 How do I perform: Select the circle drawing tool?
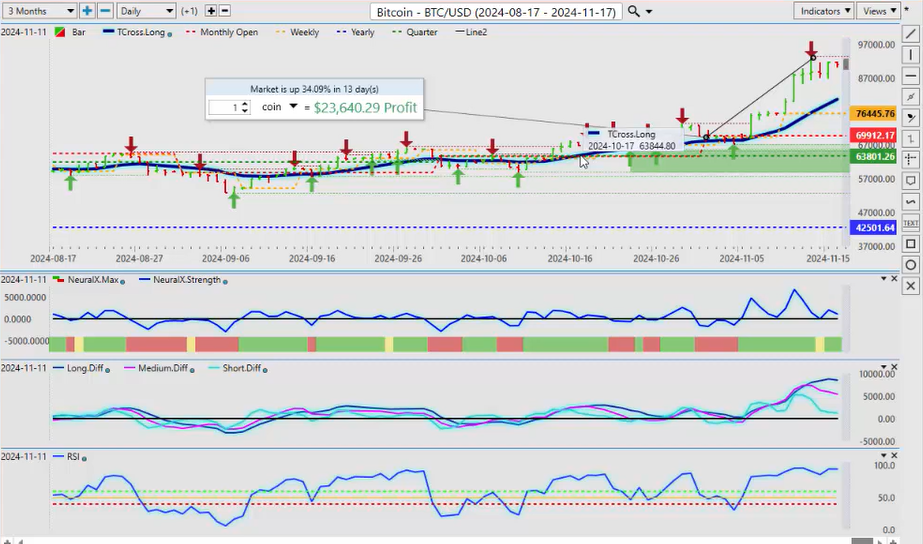pos(910,265)
